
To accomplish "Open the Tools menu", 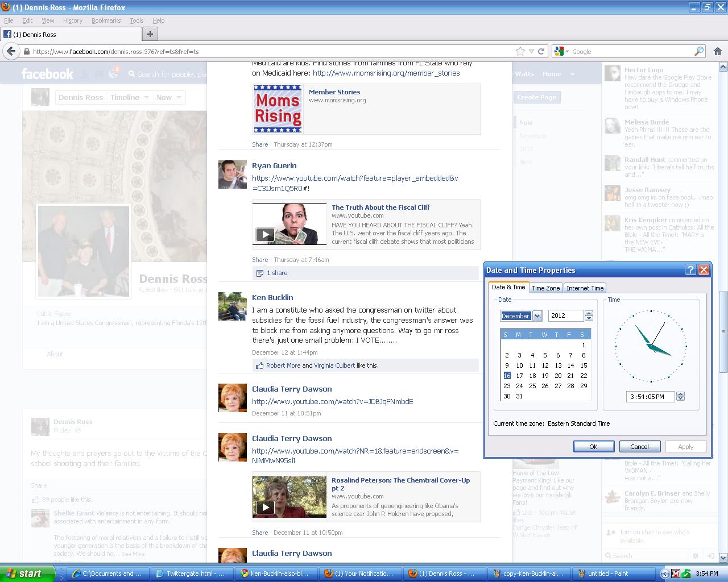I will [136, 20].
